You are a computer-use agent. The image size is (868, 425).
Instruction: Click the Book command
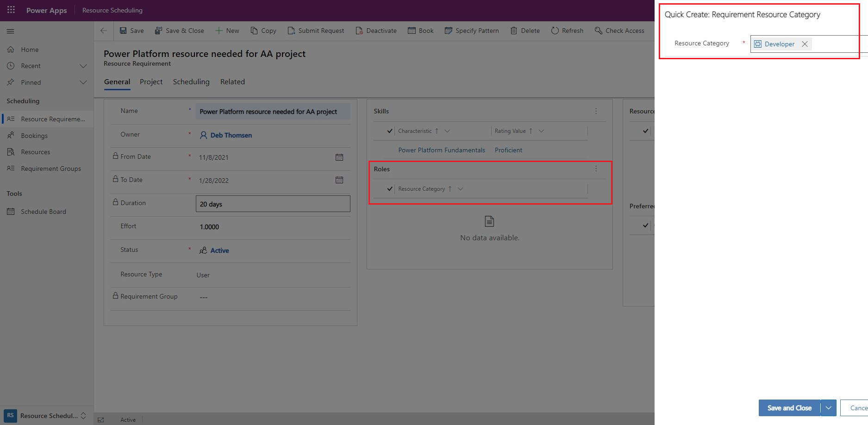(x=421, y=31)
